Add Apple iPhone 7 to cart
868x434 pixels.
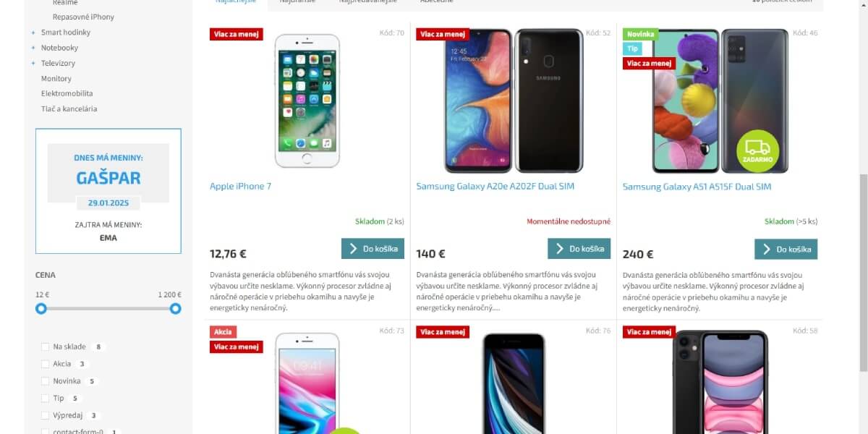tap(373, 249)
